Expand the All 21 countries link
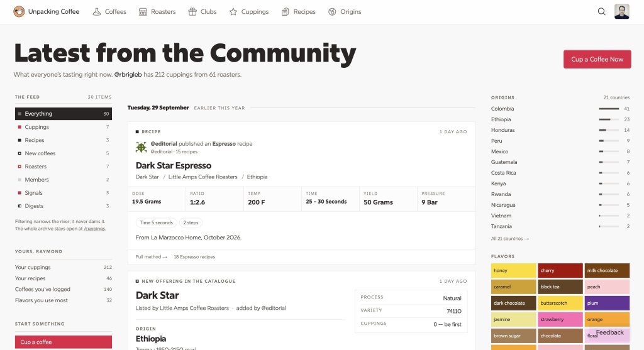Image resolution: width=644 pixels, height=350 pixels. (x=509, y=238)
